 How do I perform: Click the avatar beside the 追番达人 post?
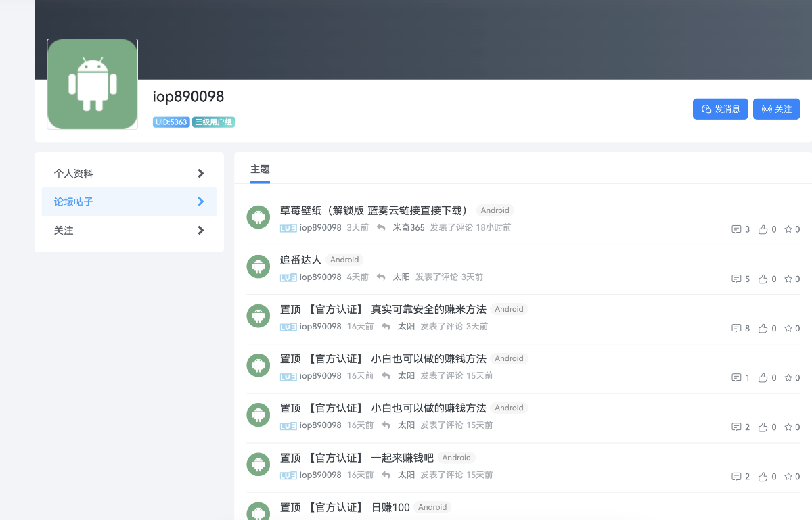(258, 266)
